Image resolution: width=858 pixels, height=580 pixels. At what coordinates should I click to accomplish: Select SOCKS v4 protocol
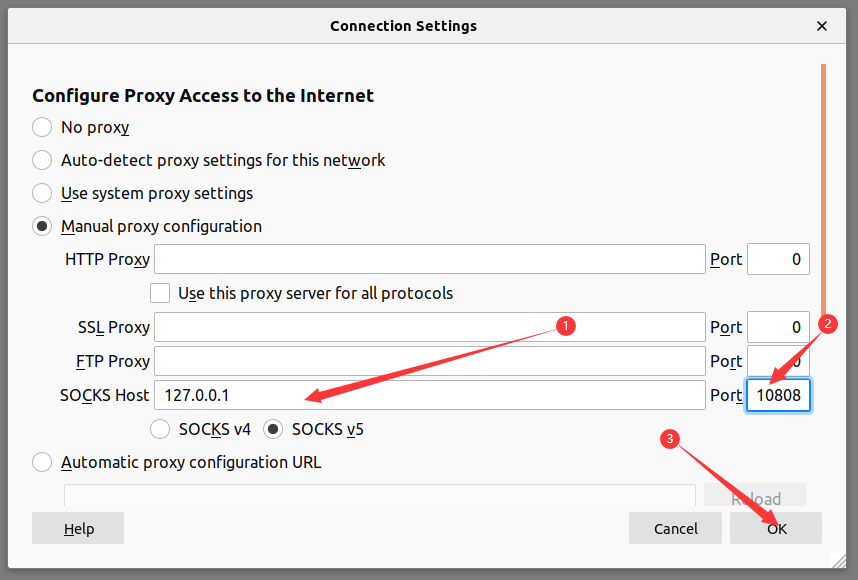pos(160,429)
